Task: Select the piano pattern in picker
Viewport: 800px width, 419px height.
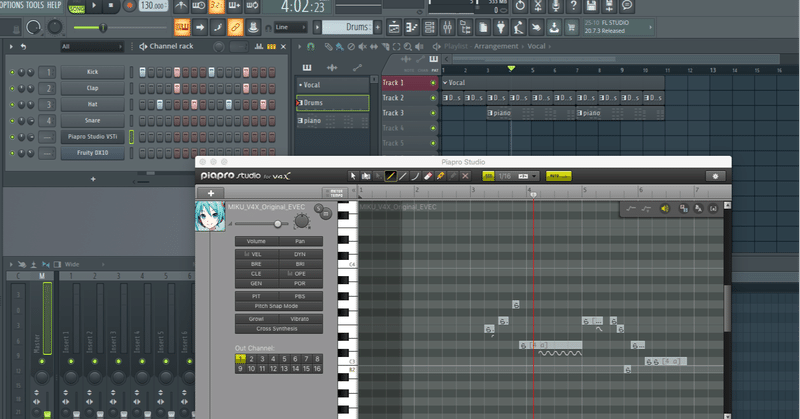Action: click(x=333, y=120)
